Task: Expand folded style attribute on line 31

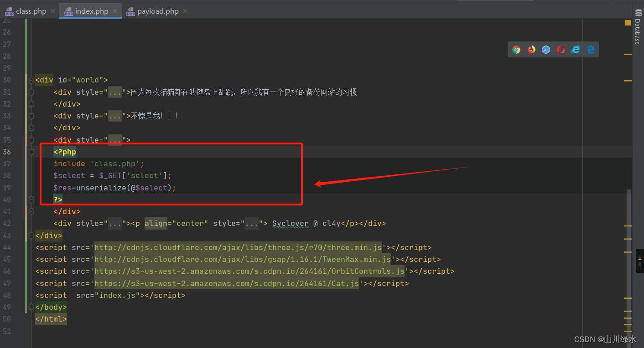Action: [115, 92]
